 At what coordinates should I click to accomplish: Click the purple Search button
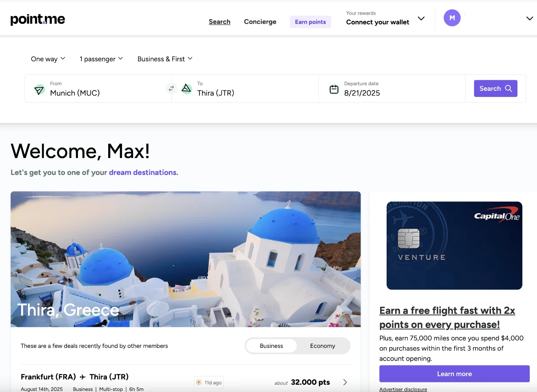[496, 89]
